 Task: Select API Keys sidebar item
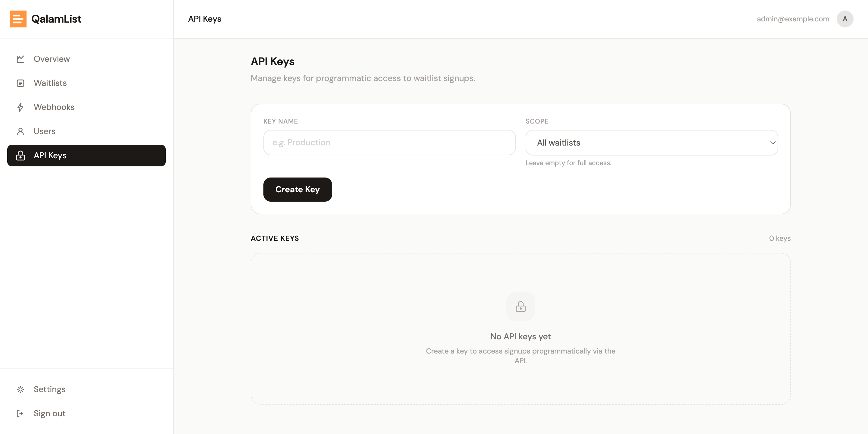tap(86, 155)
